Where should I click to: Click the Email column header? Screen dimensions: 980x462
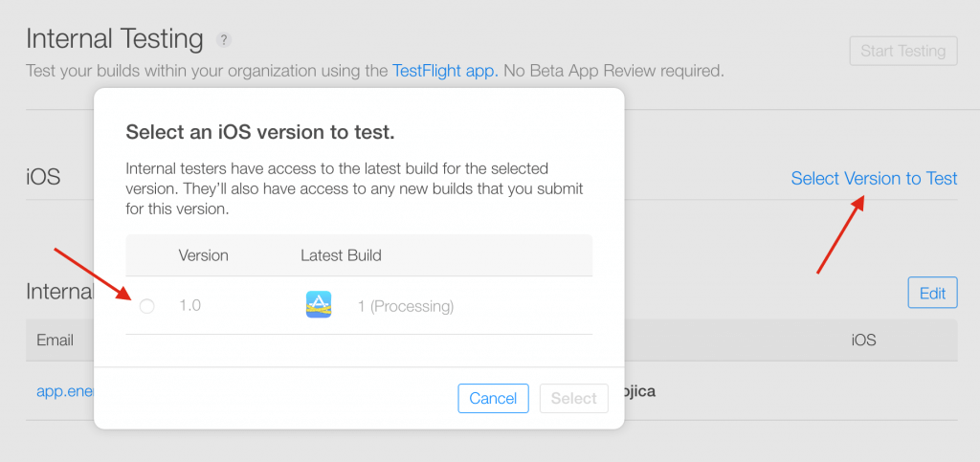[x=56, y=340]
